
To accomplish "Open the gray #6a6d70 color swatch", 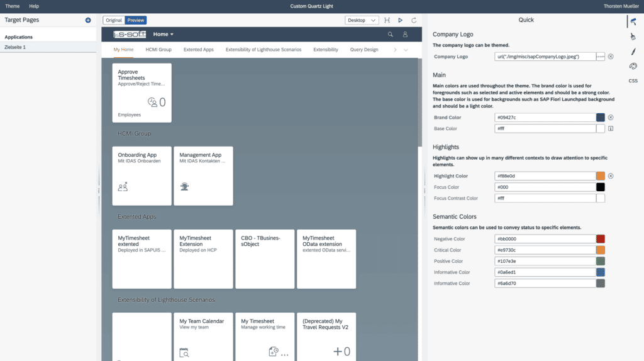I will (601, 283).
